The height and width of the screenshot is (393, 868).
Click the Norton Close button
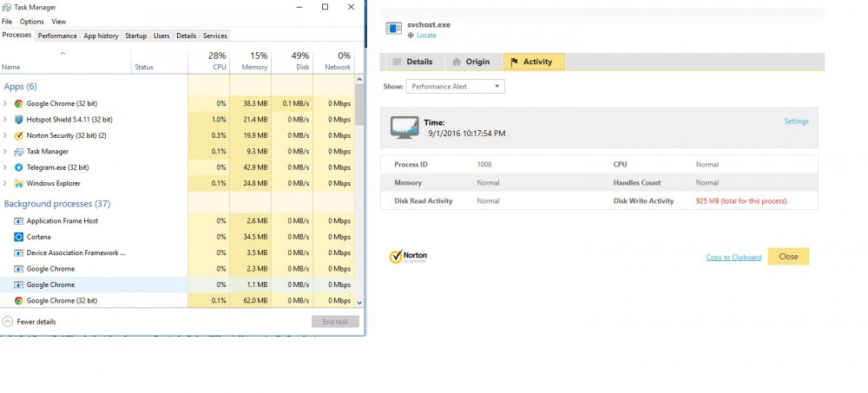788,256
